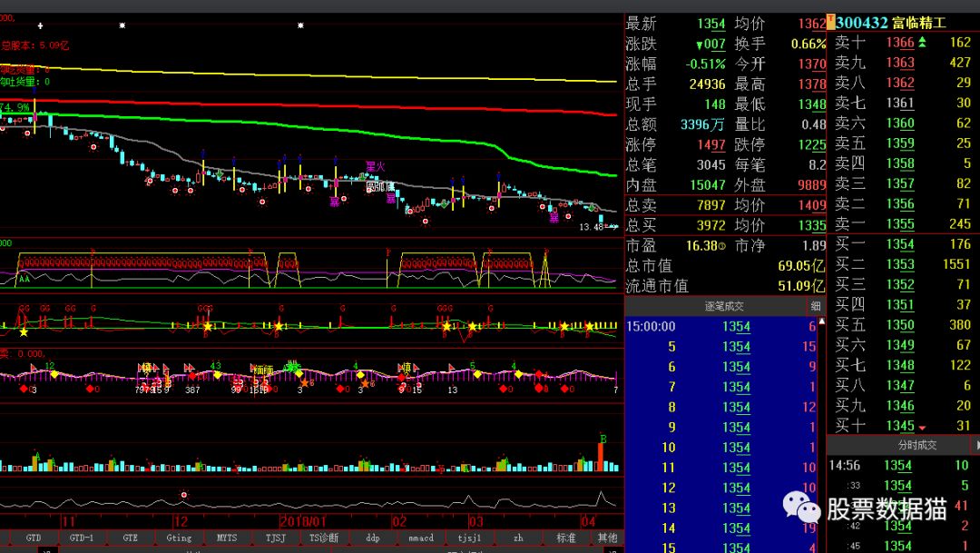Click 买六 price 1349
This screenshot has height=553, width=980.
click(x=900, y=345)
